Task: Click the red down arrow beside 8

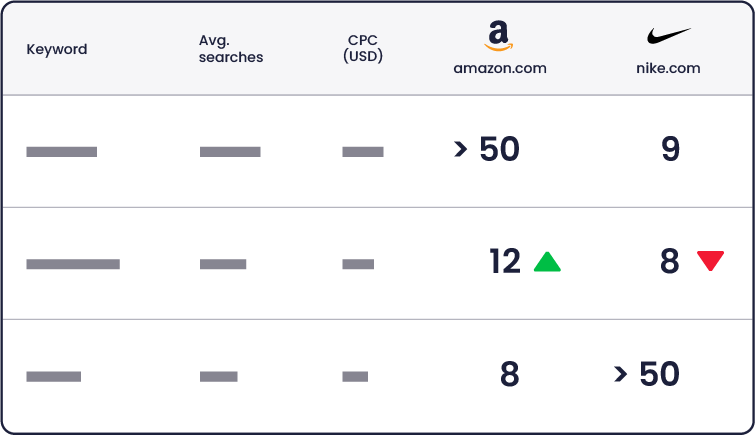Action: [x=710, y=261]
